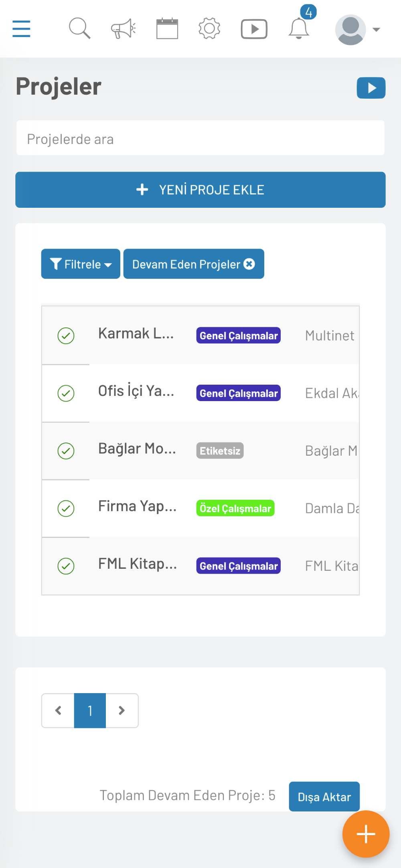The height and width of the screenshot is (868, 401).
Task: Go to next page arrow
Action: pyautogui.click(x=122, y=710)
